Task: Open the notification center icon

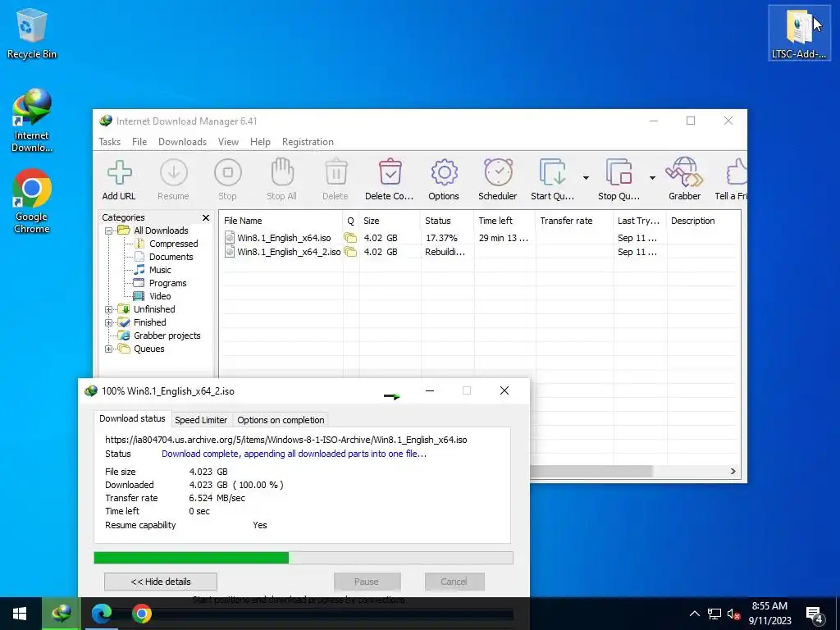Action: [x=815, y=615]
